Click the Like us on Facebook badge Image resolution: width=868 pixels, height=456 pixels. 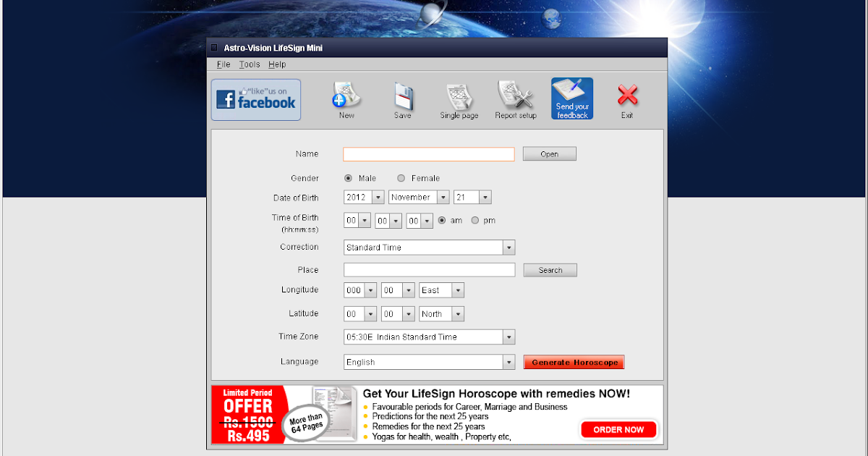pos(256,100)
